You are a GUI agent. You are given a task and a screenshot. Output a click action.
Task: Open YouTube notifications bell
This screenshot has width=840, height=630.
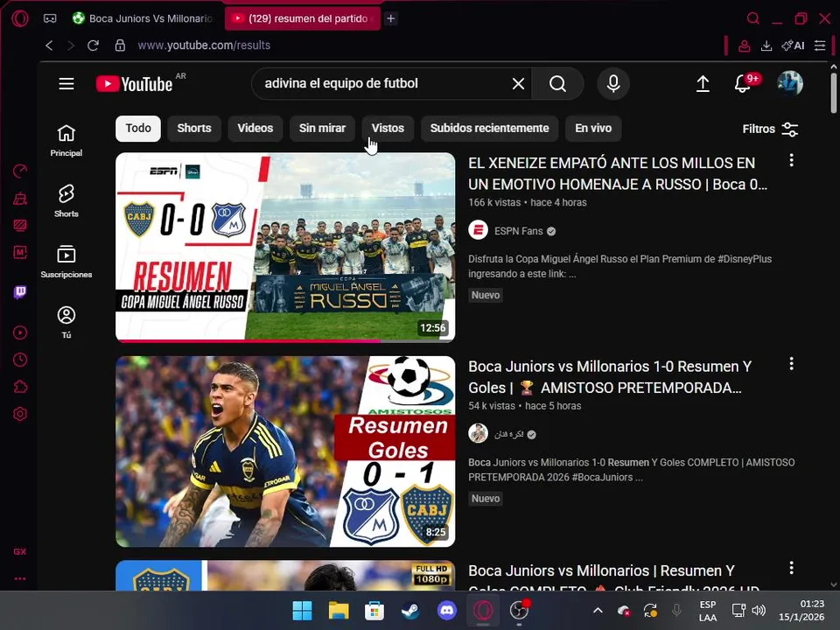tap(743, 84)
